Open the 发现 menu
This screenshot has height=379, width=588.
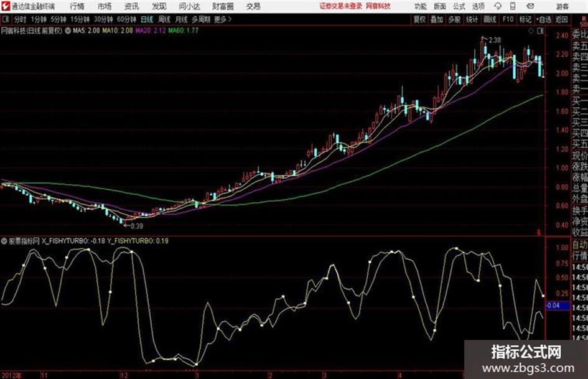pos(159,6)
